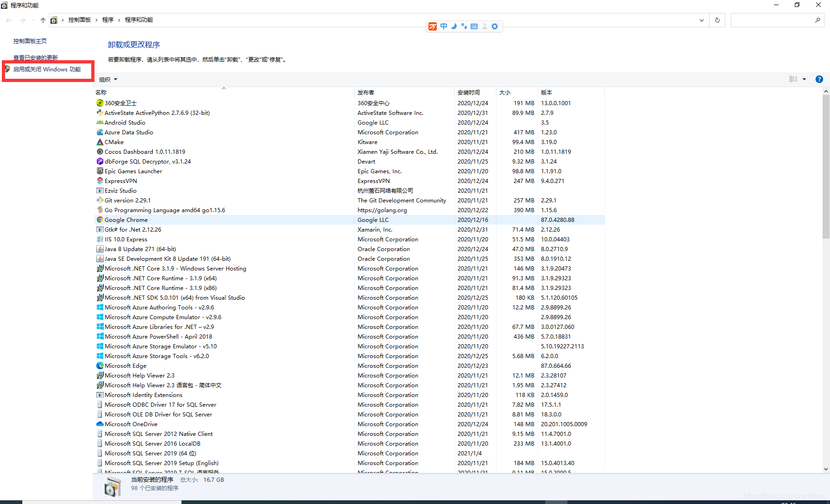Click the vertical scrollbar thumb
830x504 pixels.
point(826,167)
